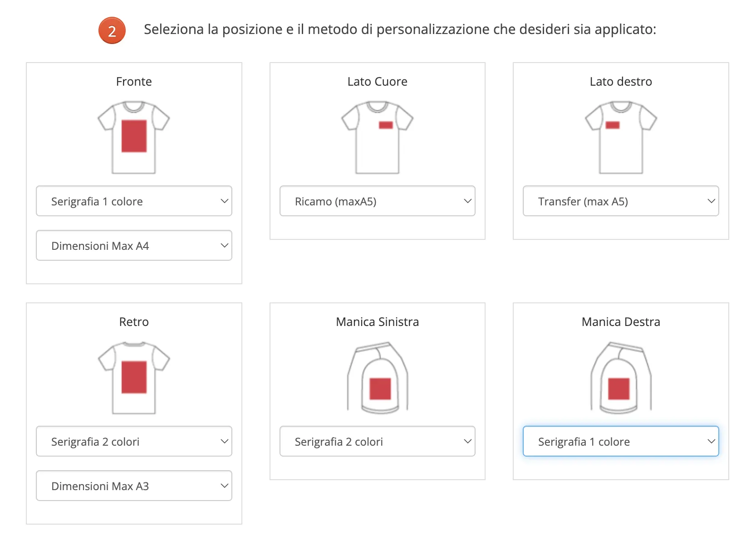
Task: Click the Manica Destra card heading
Action: 620,322
